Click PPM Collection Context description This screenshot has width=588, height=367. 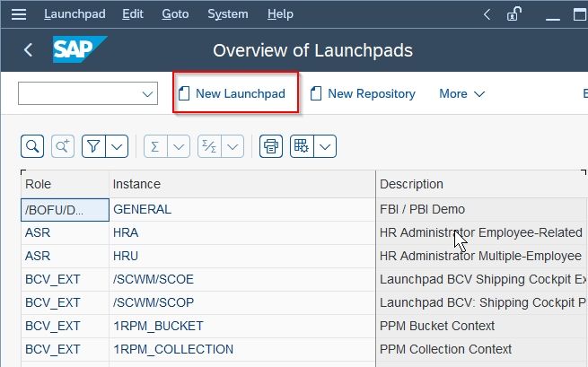[x=482, y=349]
